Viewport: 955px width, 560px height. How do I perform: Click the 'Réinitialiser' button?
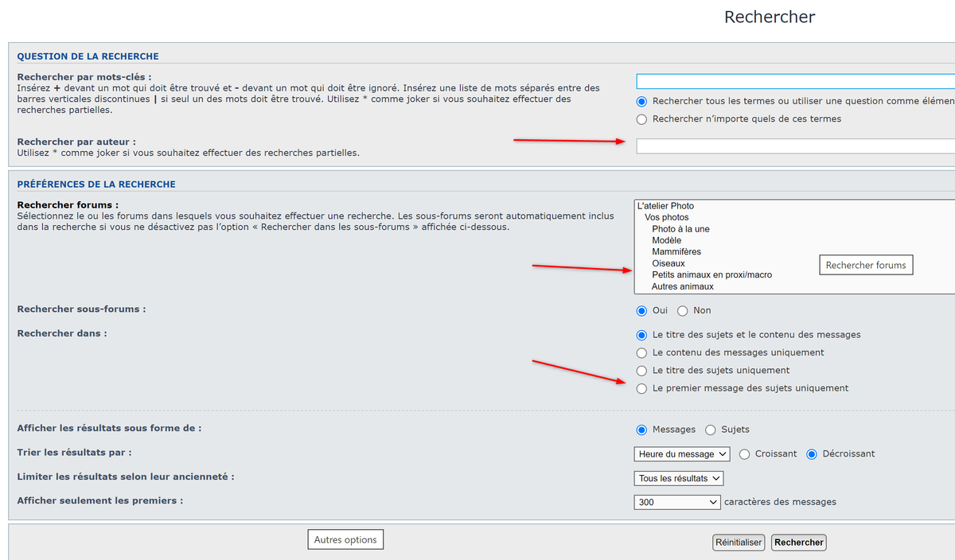coord(739,542)
